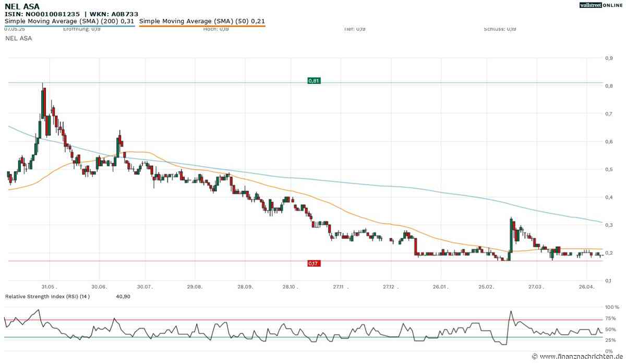626x364 pixels.
Task: Click the Hoch: 0,19 value
Action: (216, 29)
